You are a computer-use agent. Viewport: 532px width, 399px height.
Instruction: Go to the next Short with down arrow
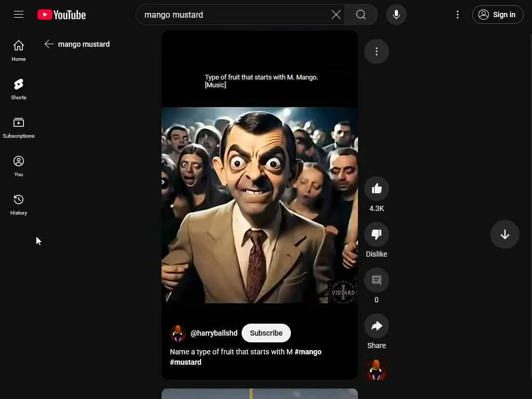click(x=504, y=234)
